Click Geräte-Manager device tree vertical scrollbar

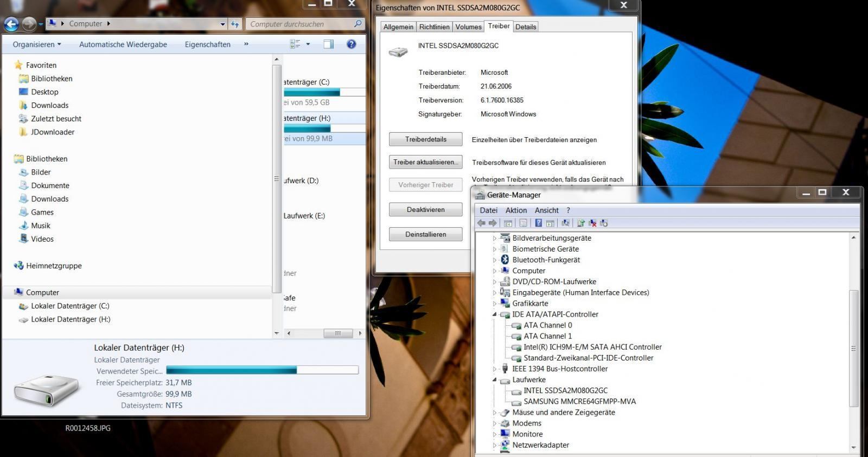853,348
